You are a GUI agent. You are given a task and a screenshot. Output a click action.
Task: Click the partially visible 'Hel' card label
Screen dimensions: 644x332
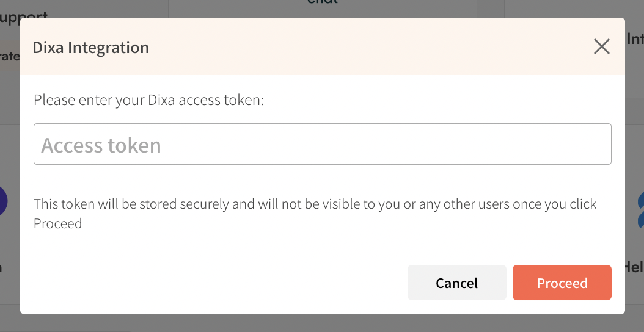point(634,267)
